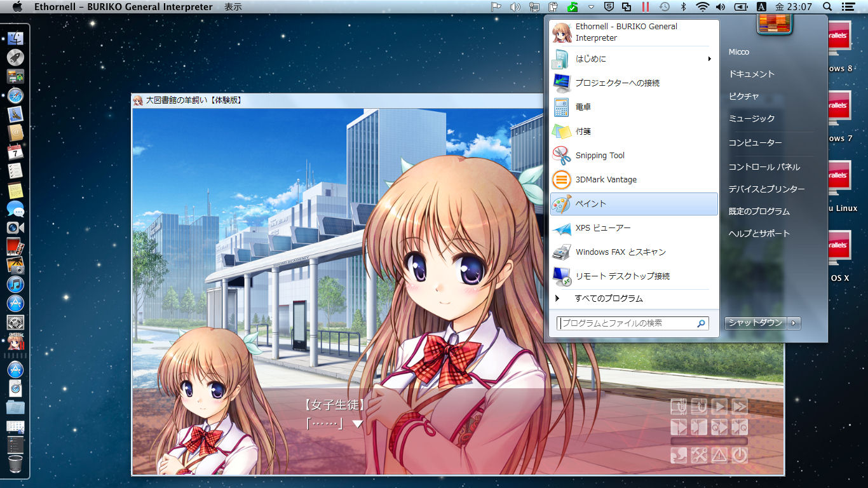Open the 電卓 calculator
The image size is (868, 488).
tap(634, 107)
